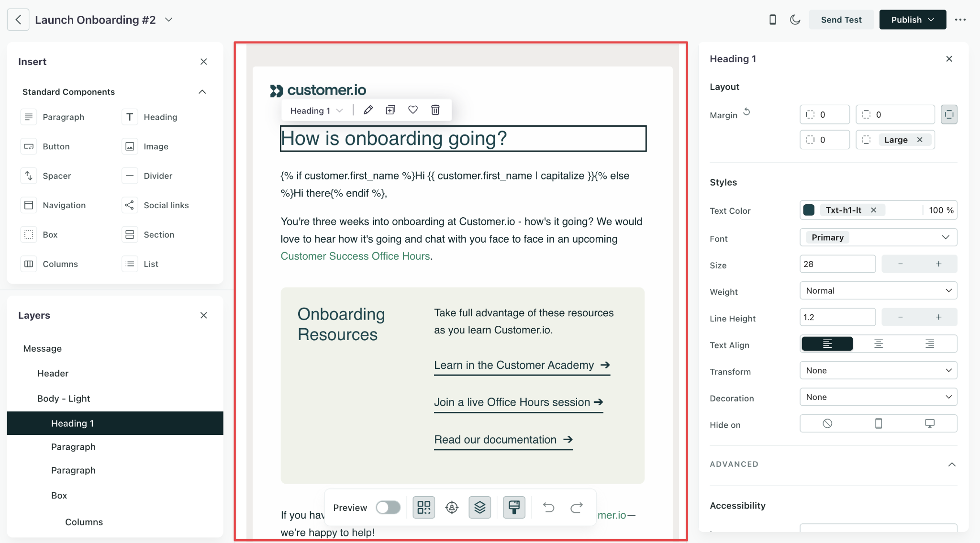Insert a Divider component
The height and width of the screenshot is (543, 980).
[147, 176]
